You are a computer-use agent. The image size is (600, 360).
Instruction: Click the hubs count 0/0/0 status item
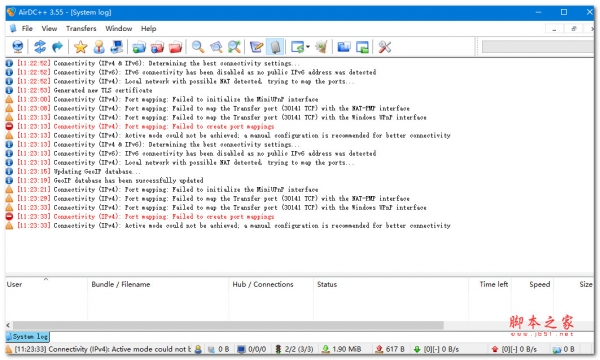252,349
